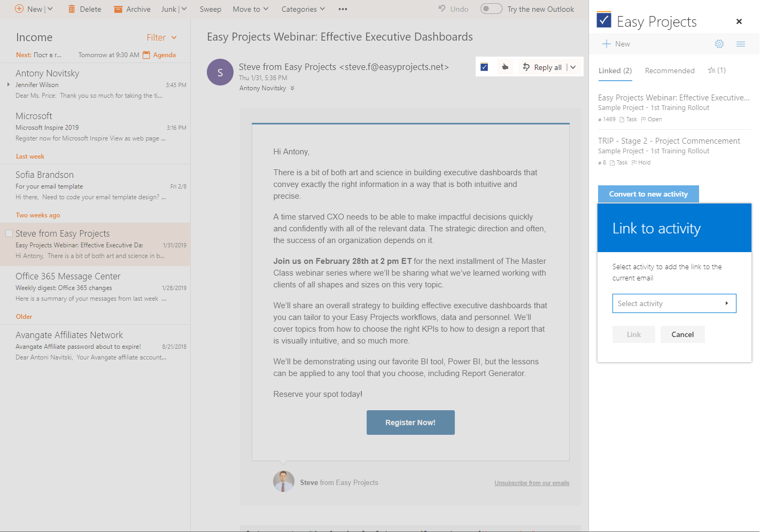Open the New message dropdown arrow
The height and width of the screenshot is (532, 760).
[50, 9]
